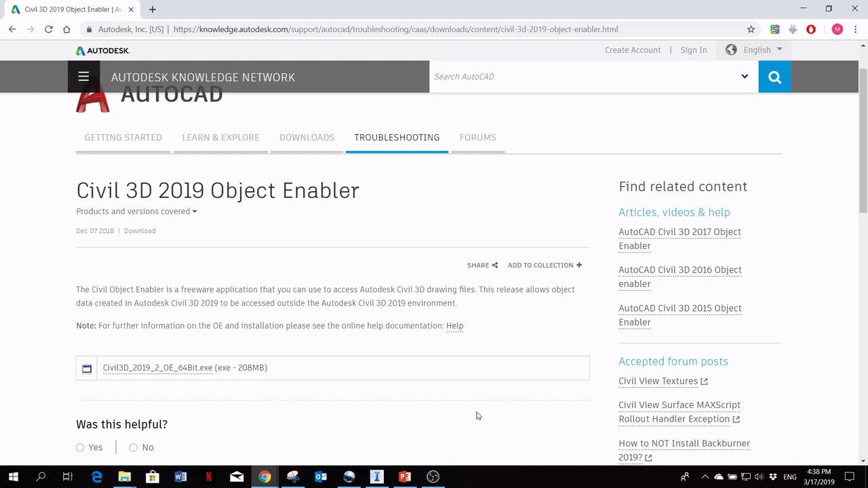
Task: Click the browser address bar URL
Action: click(x=395, y=29)
